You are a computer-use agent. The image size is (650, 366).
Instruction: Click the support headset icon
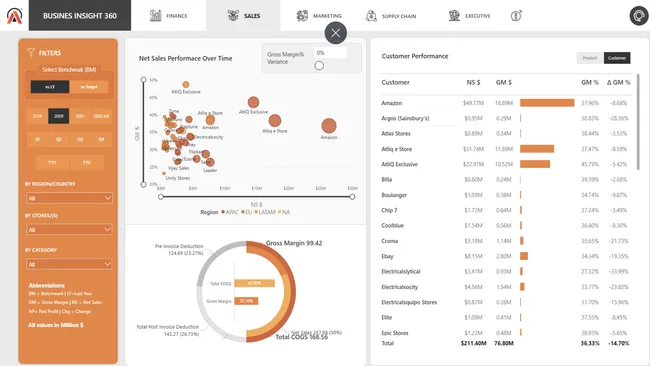(639, 16)
